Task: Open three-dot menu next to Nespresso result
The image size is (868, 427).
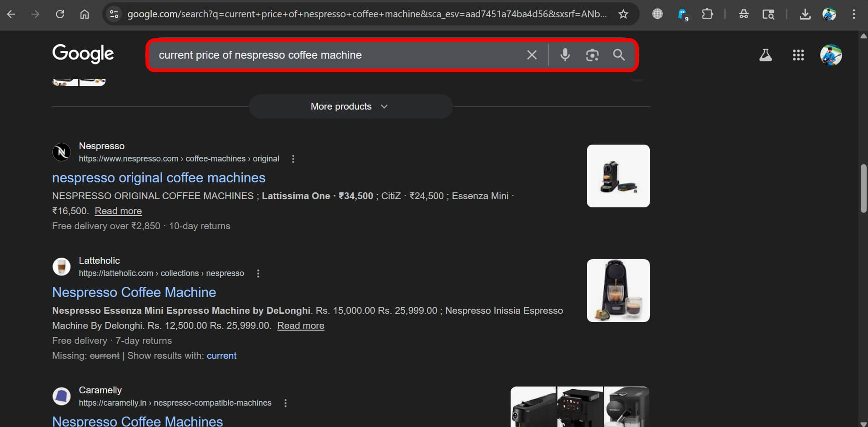Action: click(293, 159)
